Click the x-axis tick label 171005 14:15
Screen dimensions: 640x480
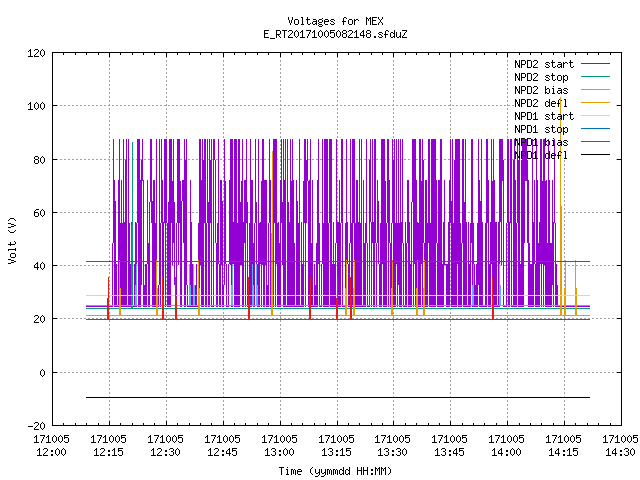point(563,446)
